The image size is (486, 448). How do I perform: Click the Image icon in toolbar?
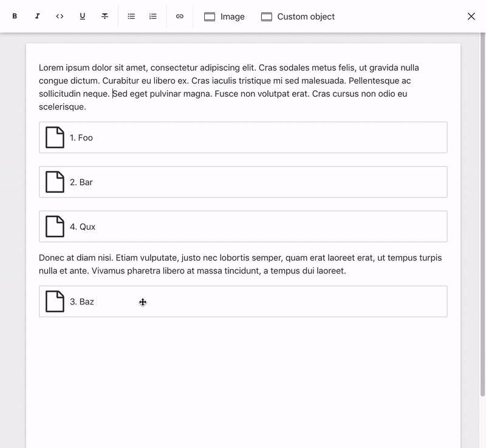click(x=210, y=16)
